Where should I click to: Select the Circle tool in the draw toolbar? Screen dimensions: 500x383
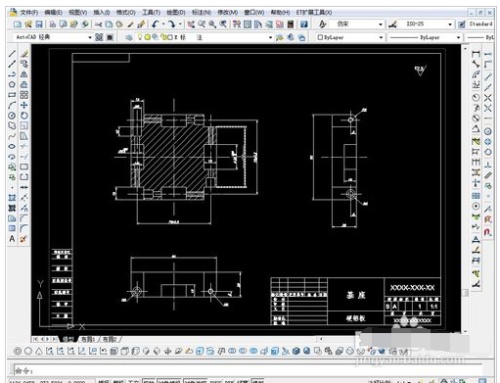tap(12, 116)
